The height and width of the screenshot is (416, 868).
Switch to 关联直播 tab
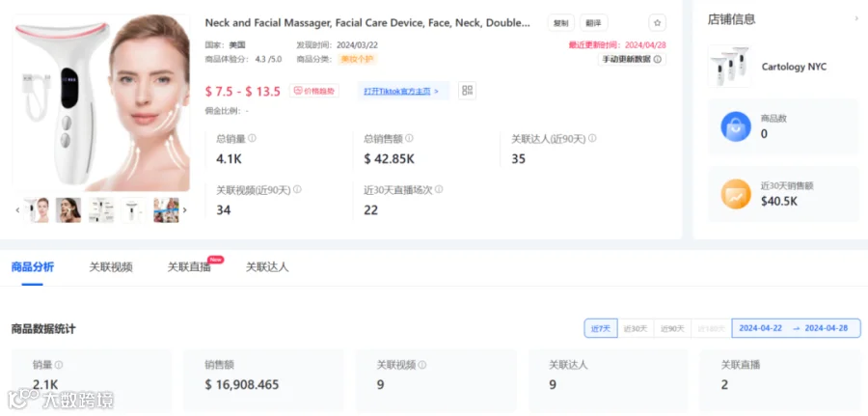coord(189,267)
